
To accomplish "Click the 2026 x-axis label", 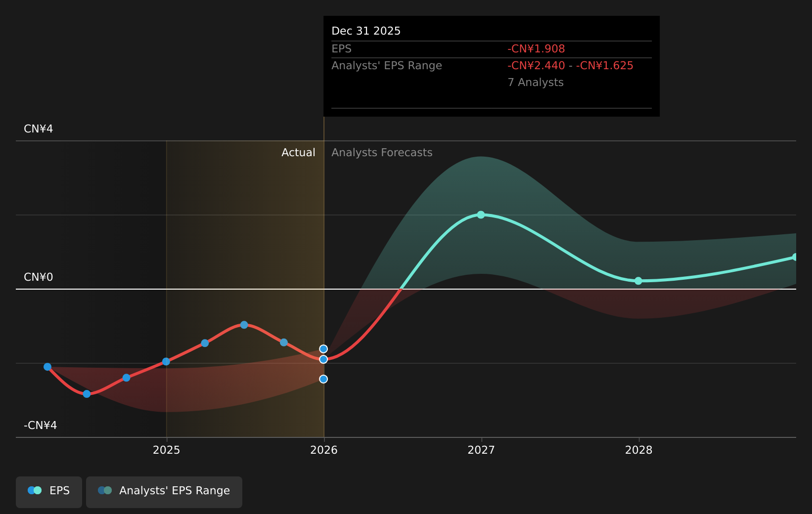I will point(324,450).
